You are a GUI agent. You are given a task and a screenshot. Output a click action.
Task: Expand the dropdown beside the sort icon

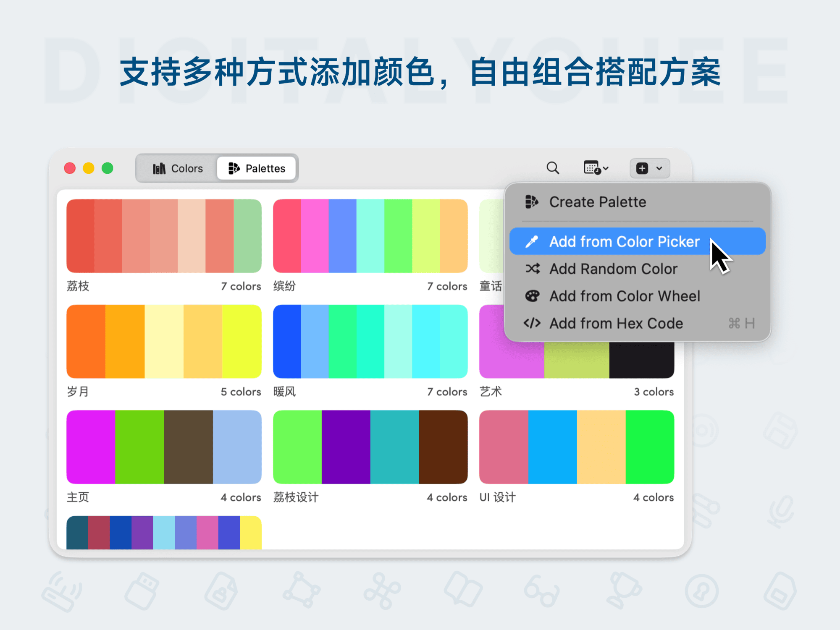tap(605, 168)
